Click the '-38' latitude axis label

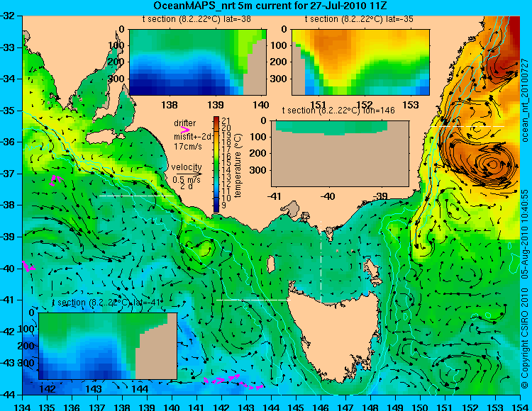8,205
